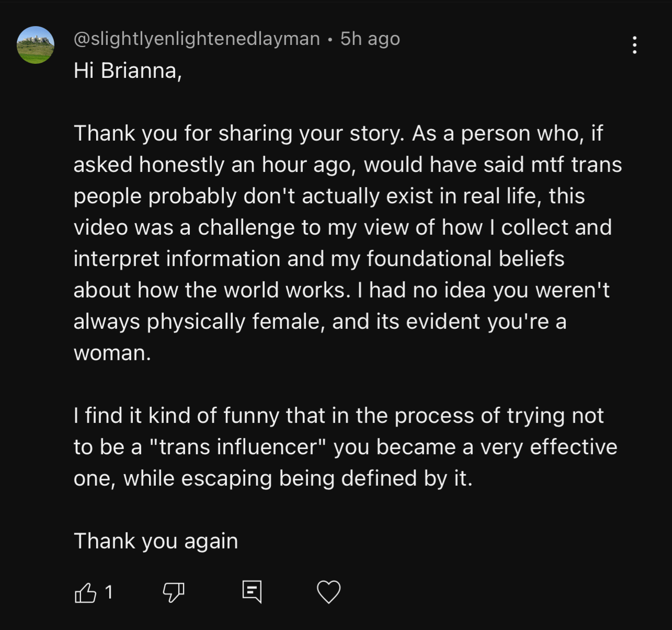Image resolution: width=672 pixels, height=630 pixels.
Task: Heart the comment from slightlyenlightenedlayman
Action: [x=328, y=592]
